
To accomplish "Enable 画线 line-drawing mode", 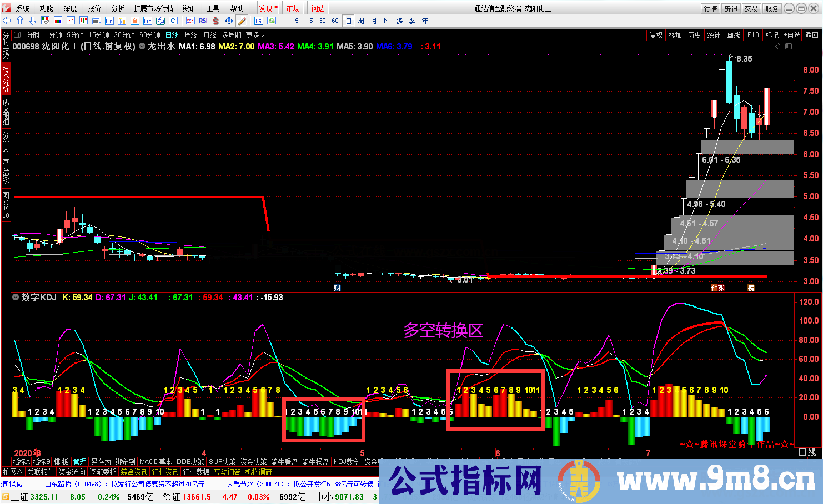I will tap(734, 34).
